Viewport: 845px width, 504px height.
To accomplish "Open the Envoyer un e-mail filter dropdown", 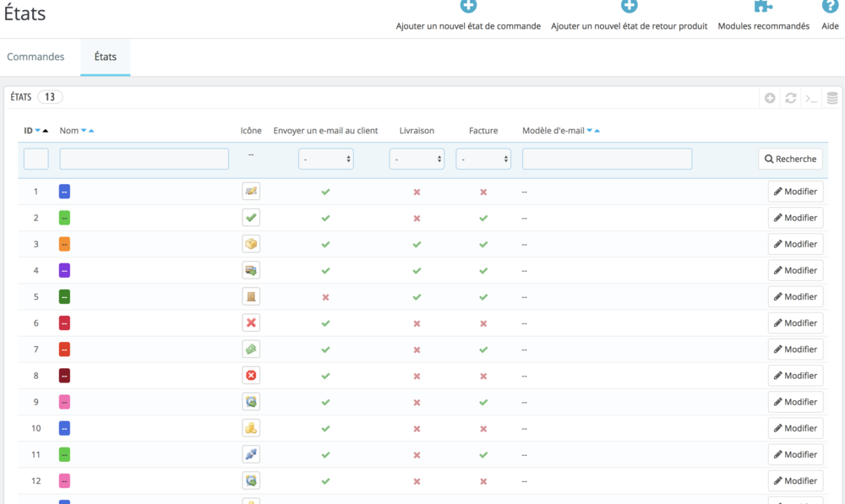I will [x=325, y=159].
